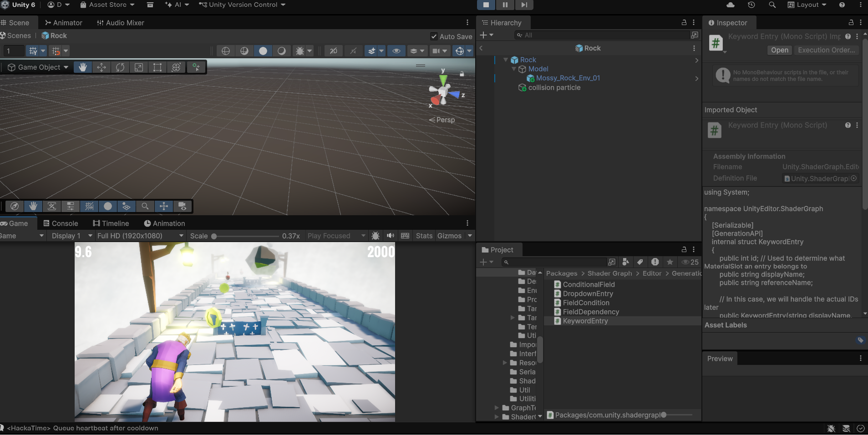Adjust the Game view Scale slider
The width and height of the screenshot is (868, 435).
click(x=214, y=236)
